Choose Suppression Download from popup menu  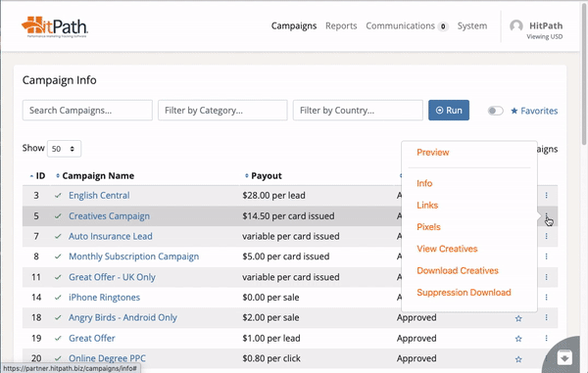(464, 292)
